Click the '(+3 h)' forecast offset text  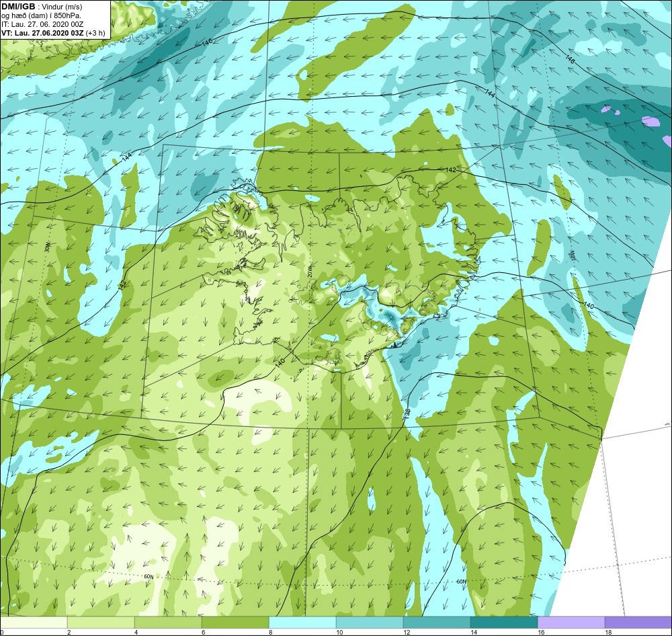click(95, 33)
